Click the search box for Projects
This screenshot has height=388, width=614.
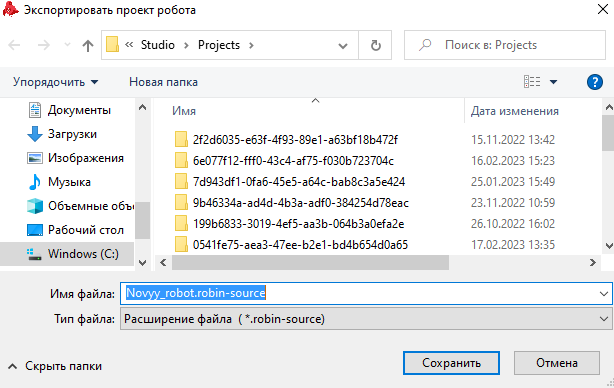[505, 45]
